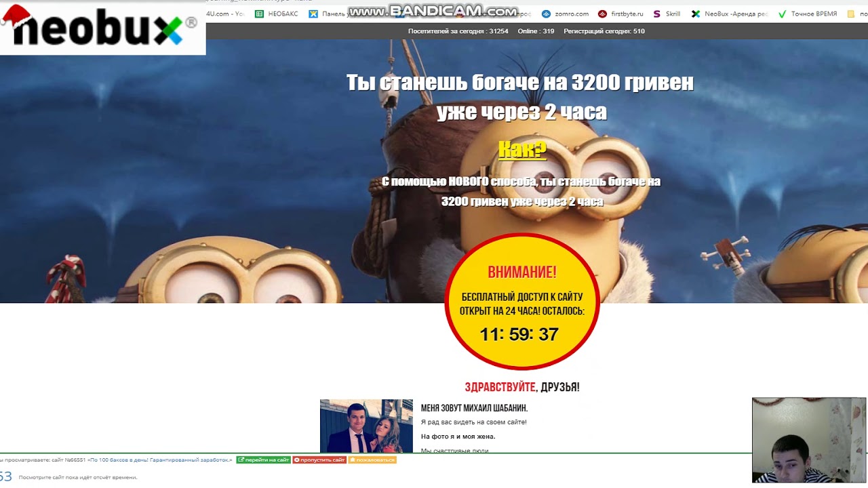The width and height of the screenshot is (868, 488).
Task: Open the Skrill bookmark
Action: pyautogui.click(x=667, y=14)
